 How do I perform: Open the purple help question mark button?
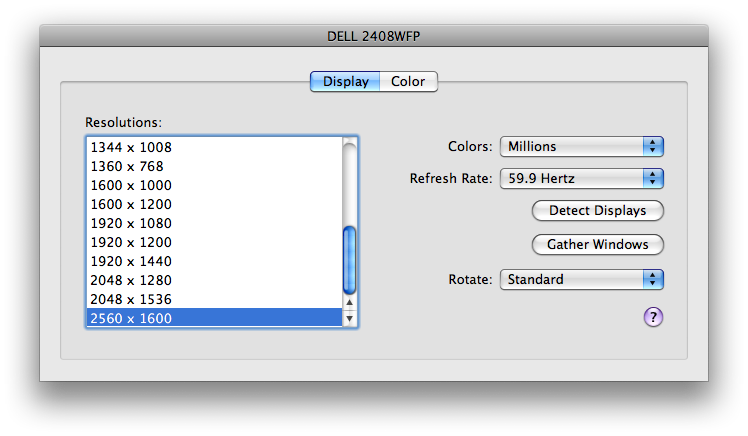tap(653, 317)
